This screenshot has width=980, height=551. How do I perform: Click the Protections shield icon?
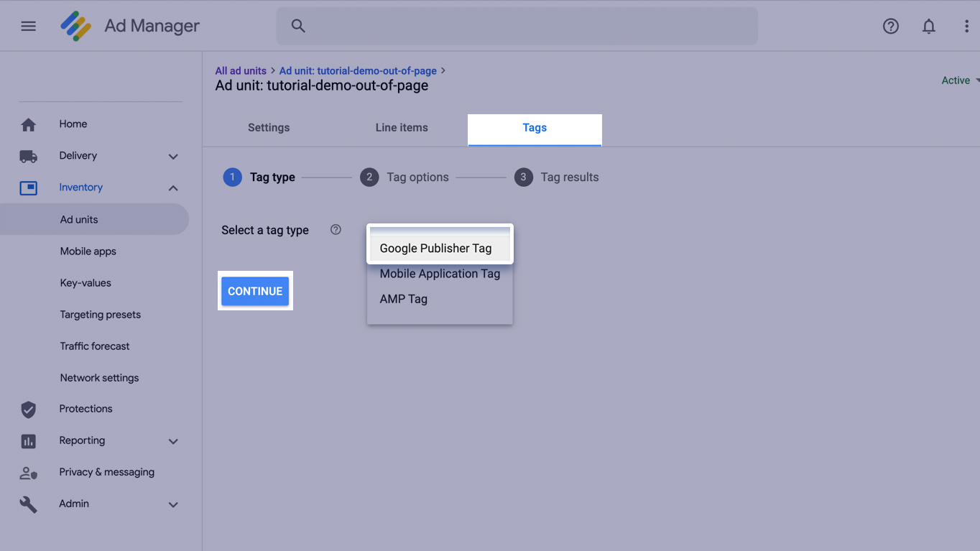[x=28, y=409]
